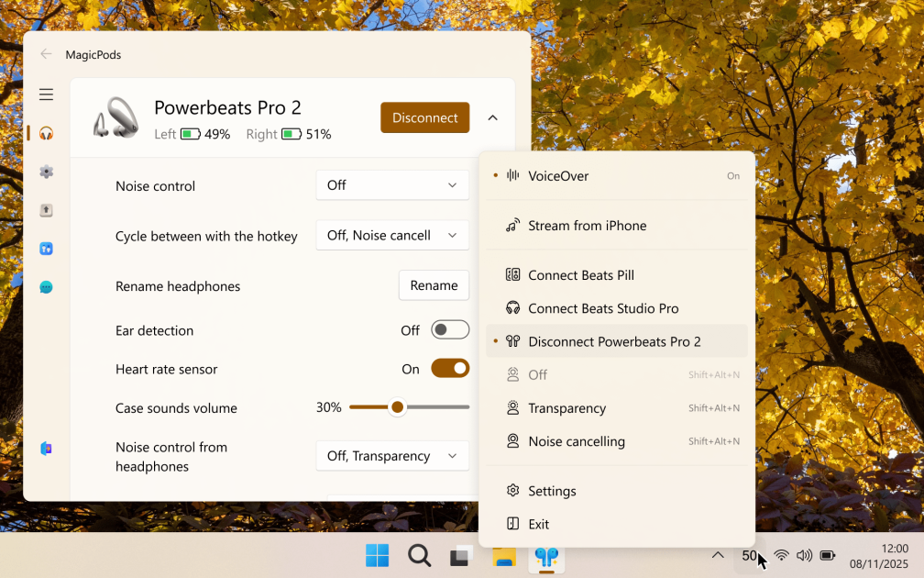
Task: Select the headphones page in the sidebar
Action: pos(46,133)
